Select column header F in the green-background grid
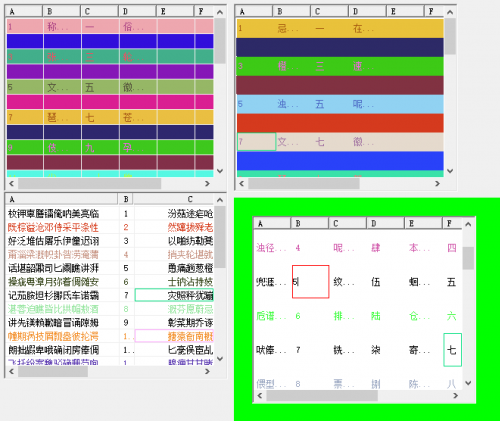The height and width of the screenshot is (421, 500). click(452, 223)
